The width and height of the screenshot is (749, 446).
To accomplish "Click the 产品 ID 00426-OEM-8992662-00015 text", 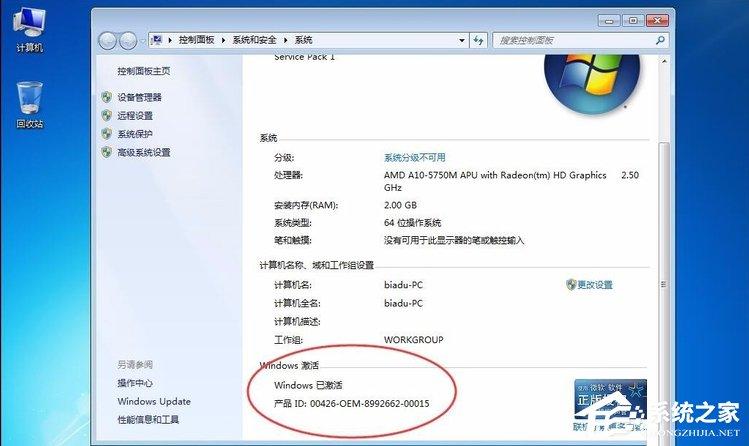I will click(x=352, y=404).
